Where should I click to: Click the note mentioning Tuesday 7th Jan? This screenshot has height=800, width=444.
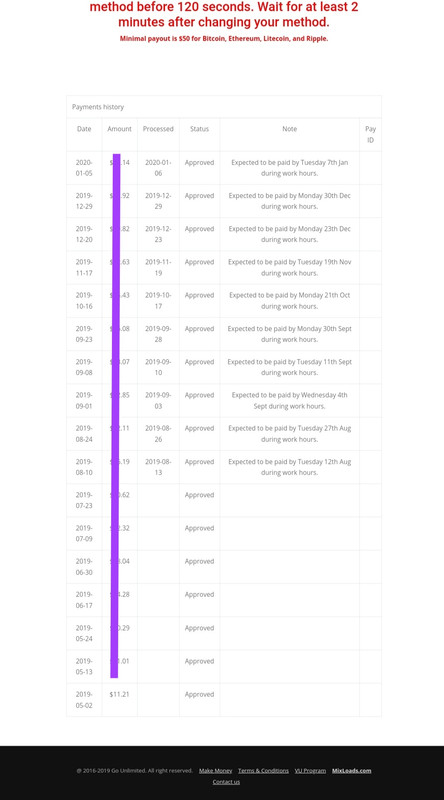(289, 168)
